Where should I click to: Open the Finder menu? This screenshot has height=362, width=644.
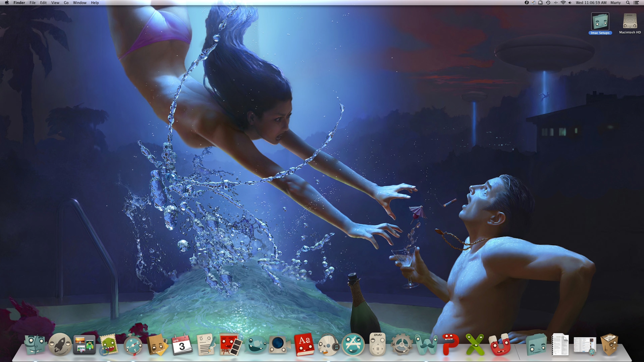pyautogui.click(x=19, y=3)
